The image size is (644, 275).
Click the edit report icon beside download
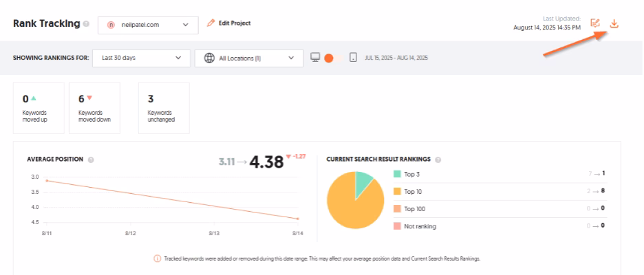596,24
